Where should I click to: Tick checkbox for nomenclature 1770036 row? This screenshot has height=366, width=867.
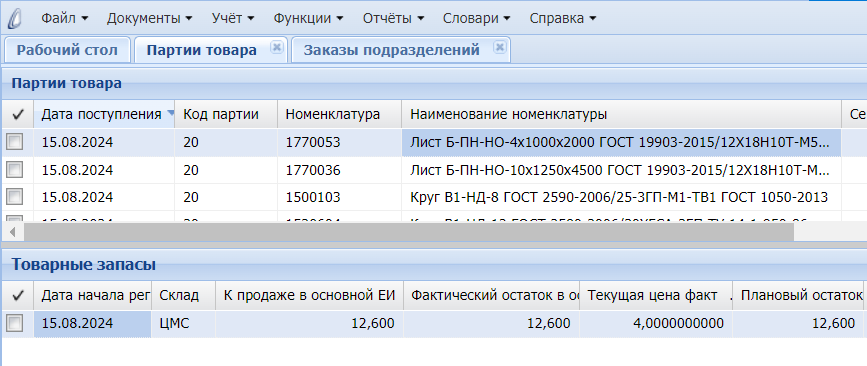pyautogui.click(x=14, y=170)
